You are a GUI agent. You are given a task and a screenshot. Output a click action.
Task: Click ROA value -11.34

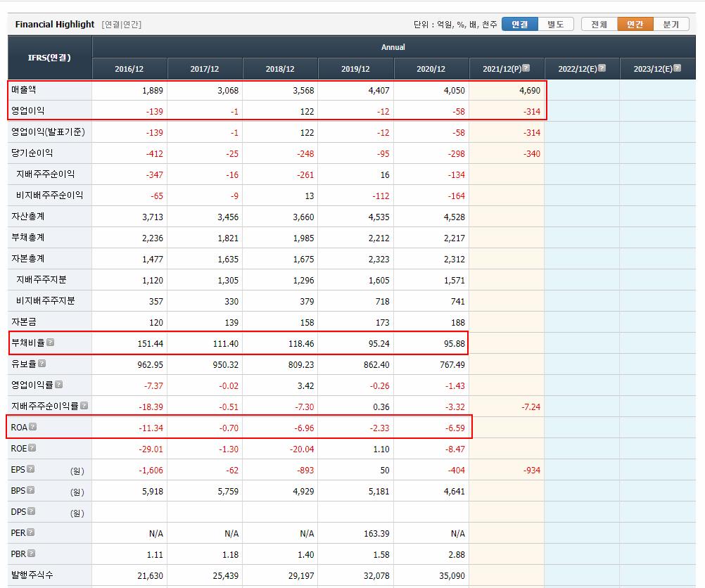pyautogui.click(x=151, y=428)
